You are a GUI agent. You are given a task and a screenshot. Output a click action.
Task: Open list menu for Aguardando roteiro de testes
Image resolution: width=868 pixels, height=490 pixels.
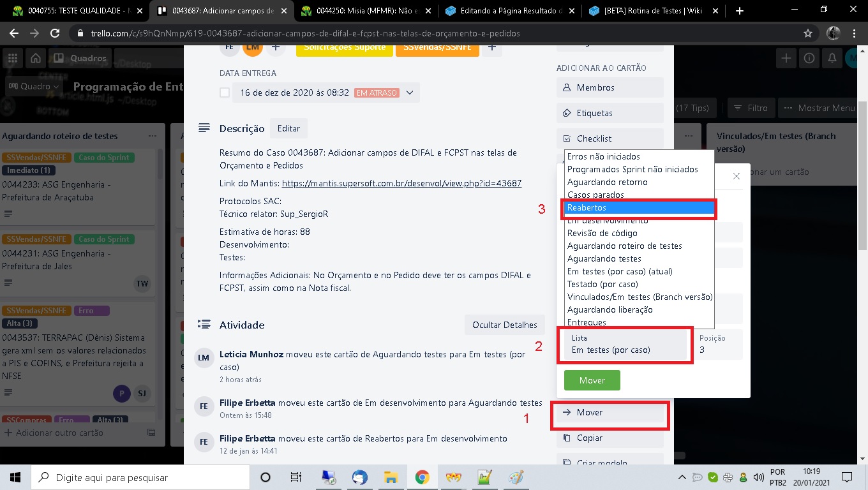click(x=152, y=136)
